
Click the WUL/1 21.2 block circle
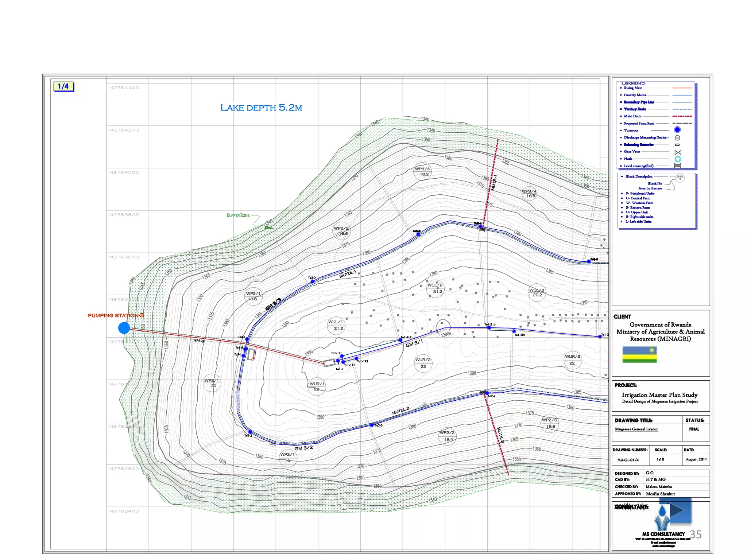336,325
